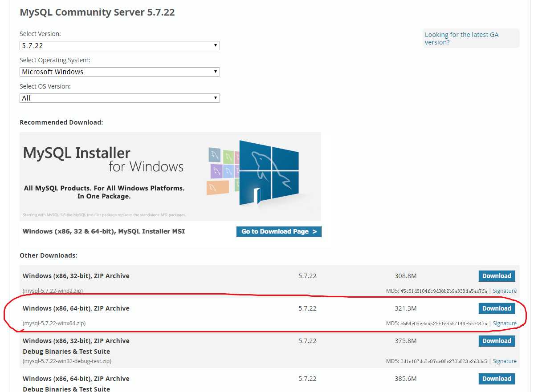Click the 'Select OS Version:' label
The image size is (538, 392).
pyautogui.click(x=45, y=86)
